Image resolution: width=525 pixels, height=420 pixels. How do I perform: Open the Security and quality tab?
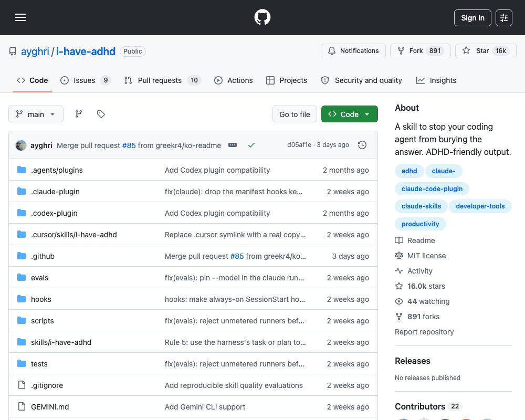pos(362,80)
